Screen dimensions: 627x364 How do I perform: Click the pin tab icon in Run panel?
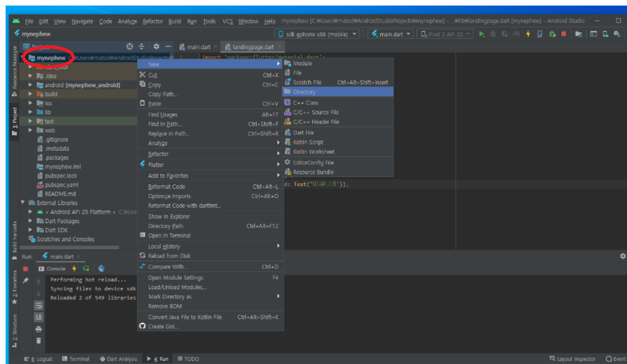pos(26,281)
